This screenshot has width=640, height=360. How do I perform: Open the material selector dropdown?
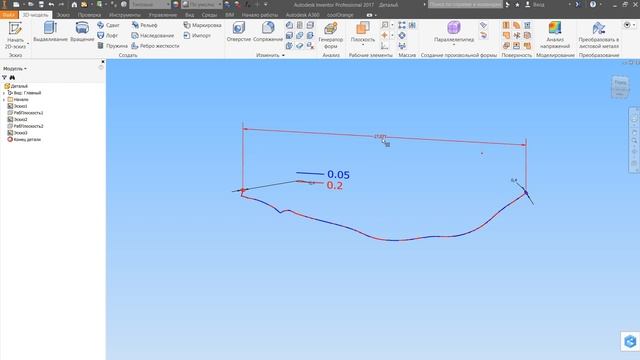150,4
